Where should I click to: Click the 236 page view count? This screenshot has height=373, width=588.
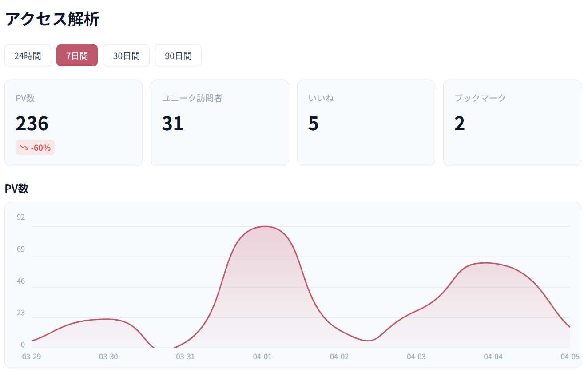click(32, 123)
